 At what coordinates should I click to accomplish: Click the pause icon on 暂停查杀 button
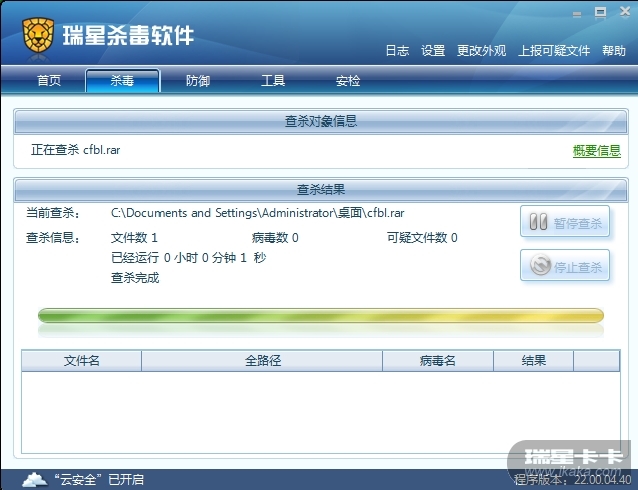pos(538,222)
